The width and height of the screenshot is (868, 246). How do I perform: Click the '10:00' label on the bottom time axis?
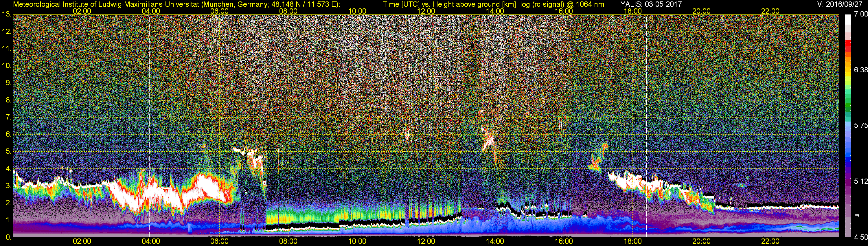[357, 242]
